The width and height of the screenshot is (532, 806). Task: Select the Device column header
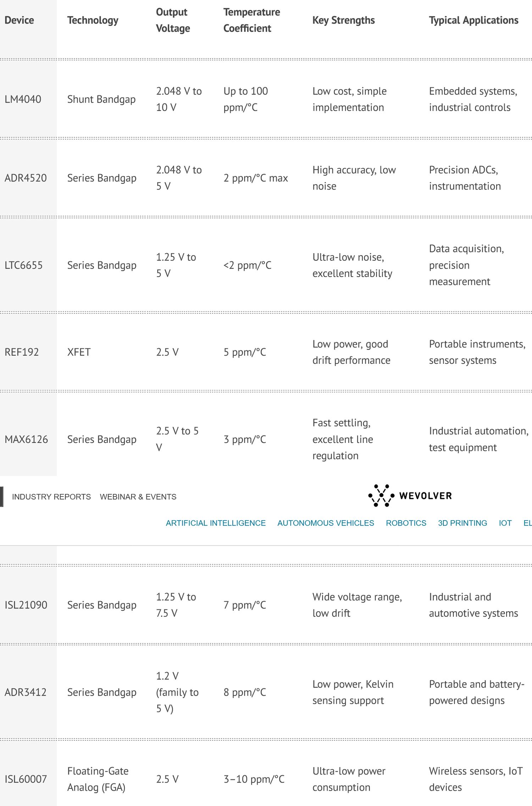point(19,20)
